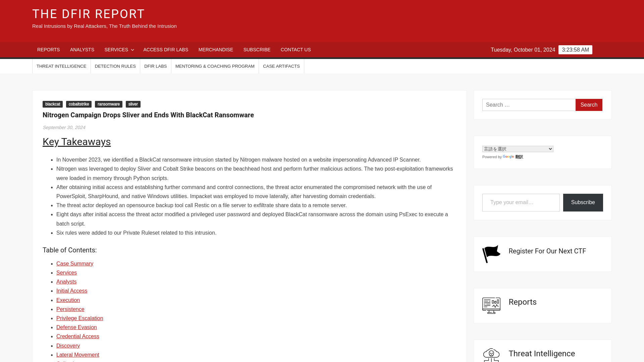Click the Search button
This screenshot has height=362, width=644.
pos(589,105)
